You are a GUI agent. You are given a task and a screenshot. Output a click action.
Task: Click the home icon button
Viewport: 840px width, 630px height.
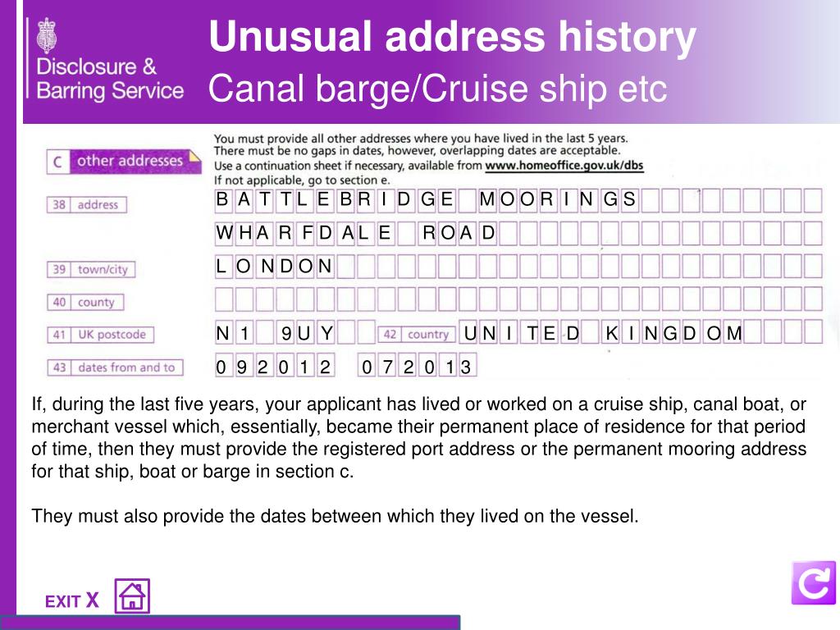pyautogui.click(x=132, y=596)
